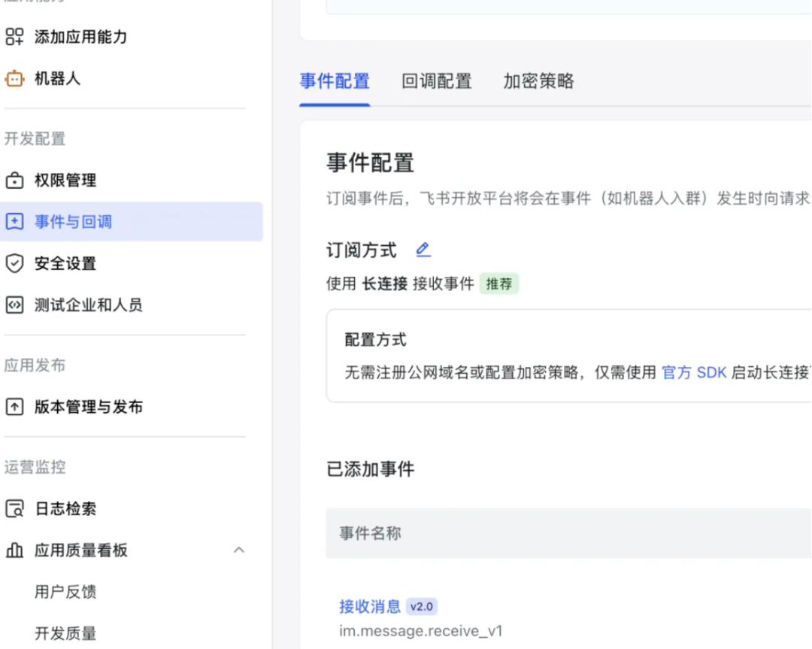Open the 加密策略 tab
The height and width of the screenshot is (649, 812).
[x=538, y=81]
